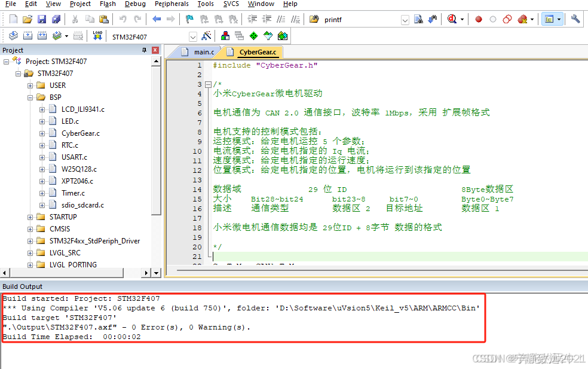Click the Save All icon
The width and height of the screenshot is (588, 369).
click(x=56, y=19)
